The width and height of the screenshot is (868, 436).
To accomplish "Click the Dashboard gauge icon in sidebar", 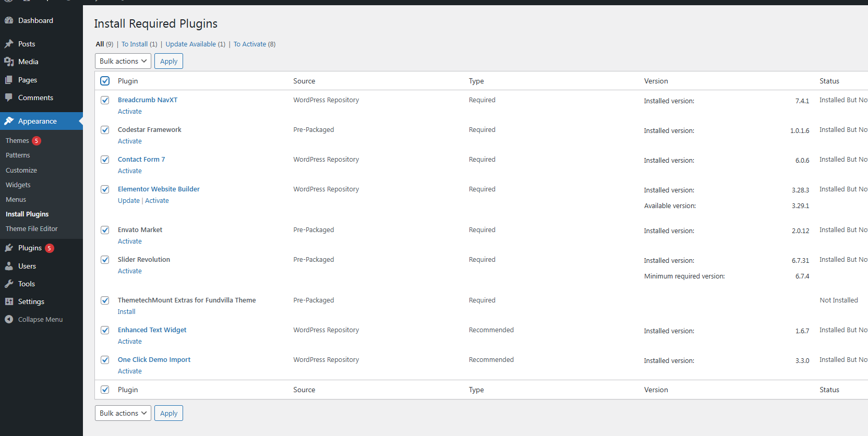I will (9, 20).
